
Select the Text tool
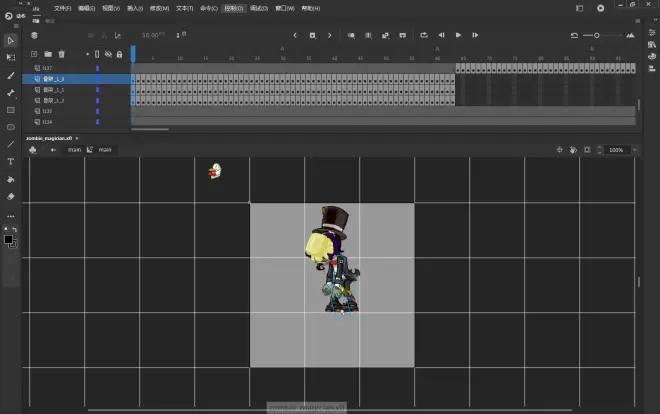click(11, 162)
